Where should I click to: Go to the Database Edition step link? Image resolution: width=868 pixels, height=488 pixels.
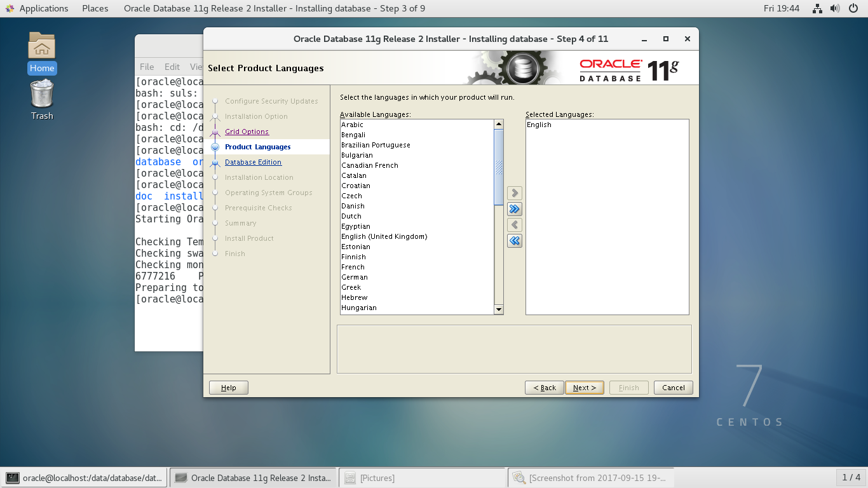pos(253,162)
